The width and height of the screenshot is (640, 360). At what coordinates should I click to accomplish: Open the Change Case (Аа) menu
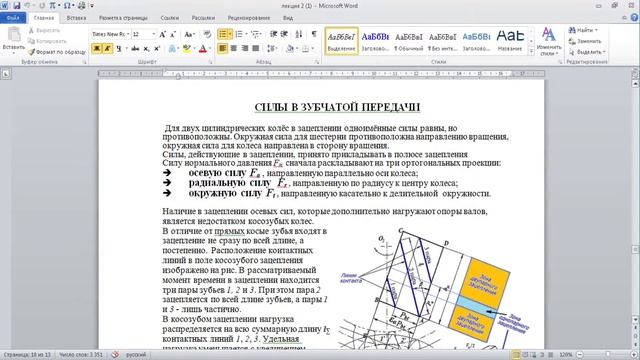tap(189, 34)
